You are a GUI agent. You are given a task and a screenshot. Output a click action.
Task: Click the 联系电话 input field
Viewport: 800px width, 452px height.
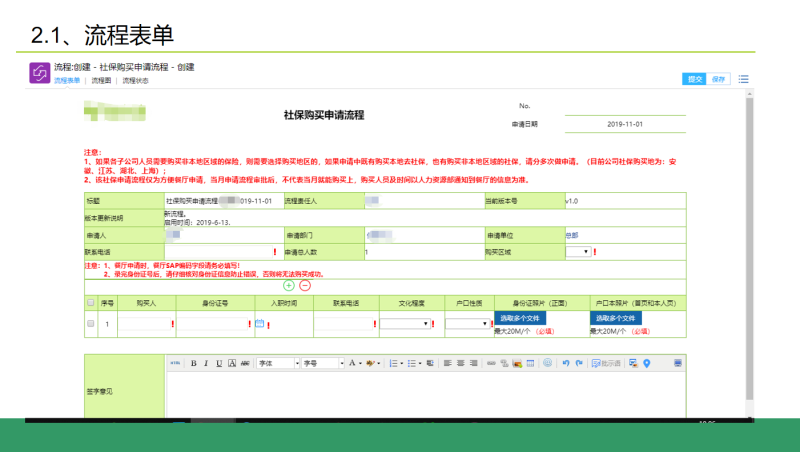point(217,252)
